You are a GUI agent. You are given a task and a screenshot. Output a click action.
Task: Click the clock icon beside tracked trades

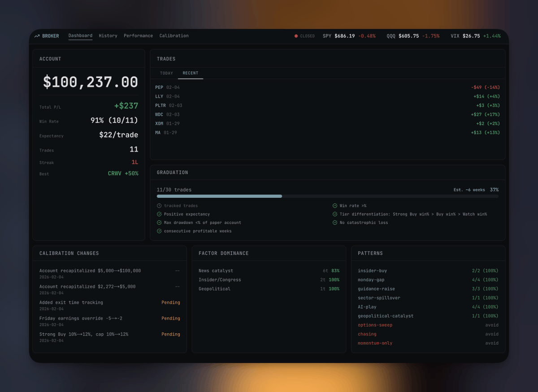coord(159,206)
